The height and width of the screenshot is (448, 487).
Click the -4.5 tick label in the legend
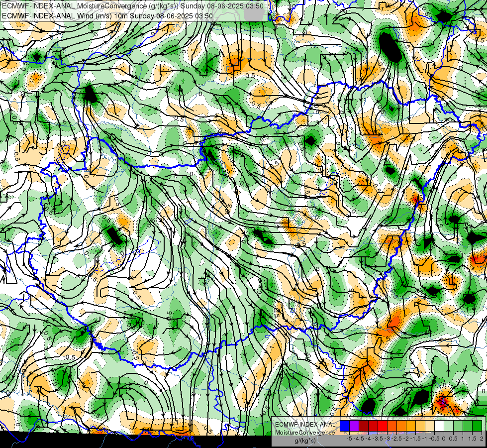[x=360, y=439]
